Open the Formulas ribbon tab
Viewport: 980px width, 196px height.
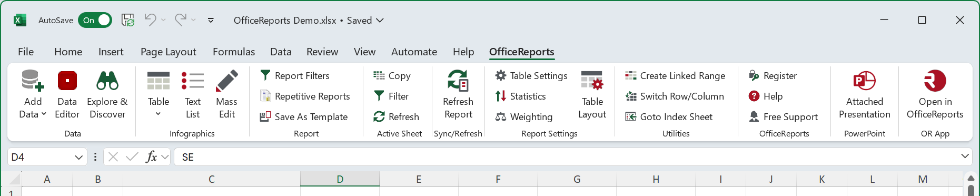pyautogui.click(x=234, y=52)
